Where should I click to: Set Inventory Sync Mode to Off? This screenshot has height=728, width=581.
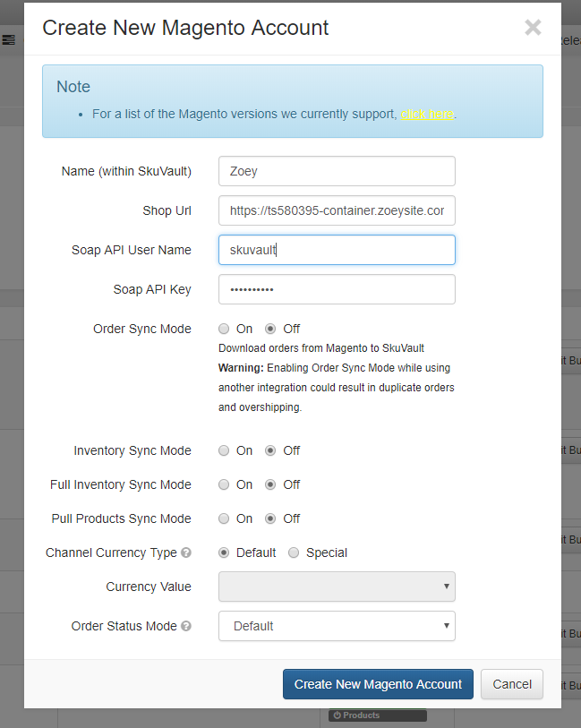[x=270, y=450]
